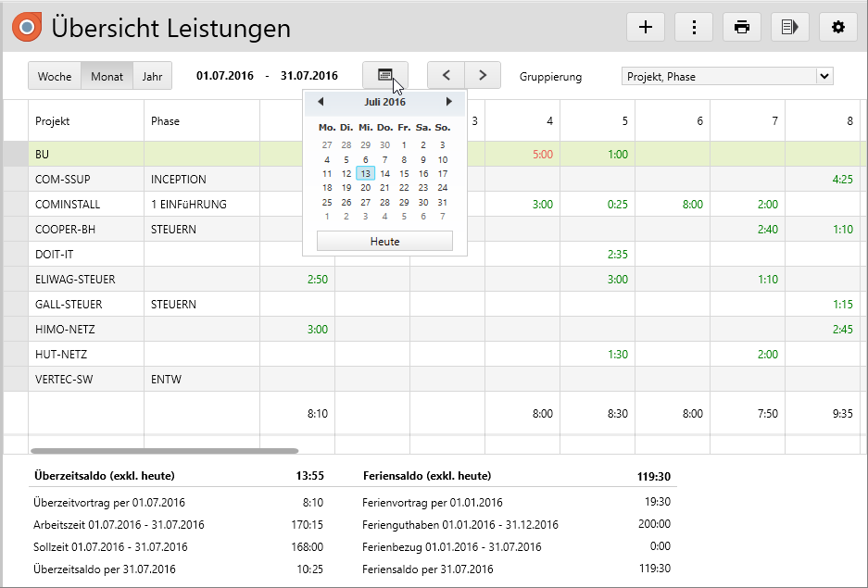868x588 pixels.
Task: Click the printer icon
Action: click(x=742, y=27)
